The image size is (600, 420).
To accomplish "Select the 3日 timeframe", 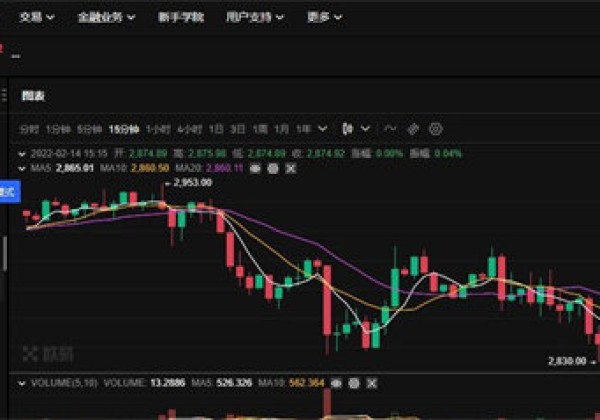I will 238,129.
